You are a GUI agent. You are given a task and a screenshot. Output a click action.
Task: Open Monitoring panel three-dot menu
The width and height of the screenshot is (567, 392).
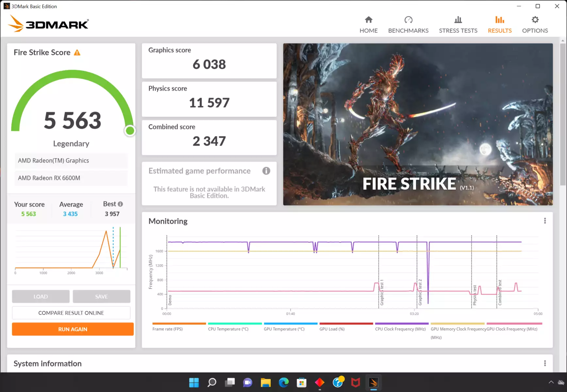click(x=545, y=221)
